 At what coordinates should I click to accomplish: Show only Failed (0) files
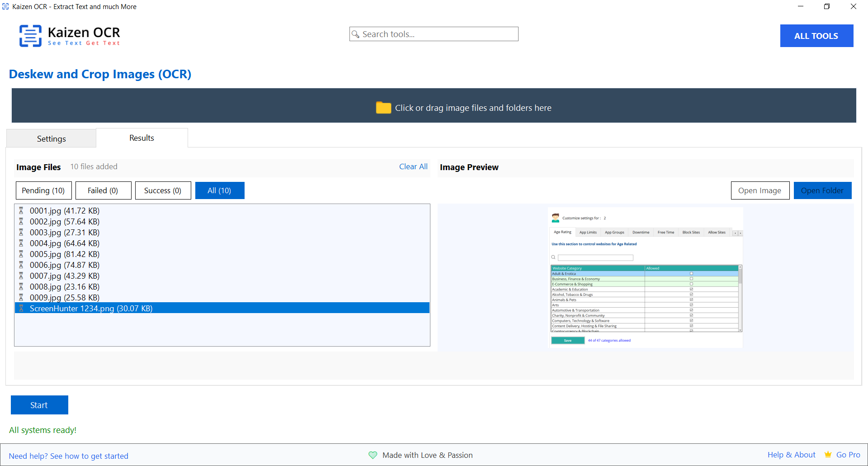[x=103, y=190]
